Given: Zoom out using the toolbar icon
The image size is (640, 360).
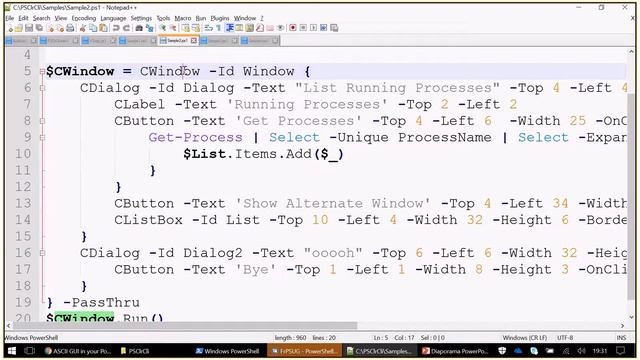Looking at the screenshot, I should click(x=173, y=28).
